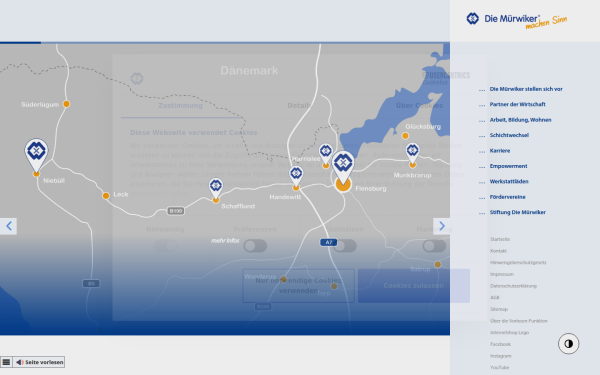Click the orange dot at Glücksburg

(x=405, y=135)
